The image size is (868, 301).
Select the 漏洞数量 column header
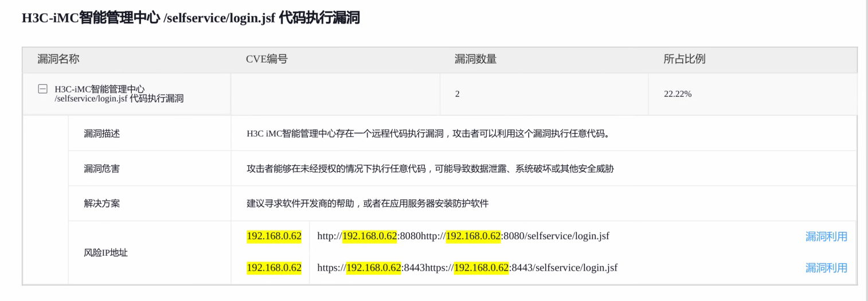click(x=476, y=59)
